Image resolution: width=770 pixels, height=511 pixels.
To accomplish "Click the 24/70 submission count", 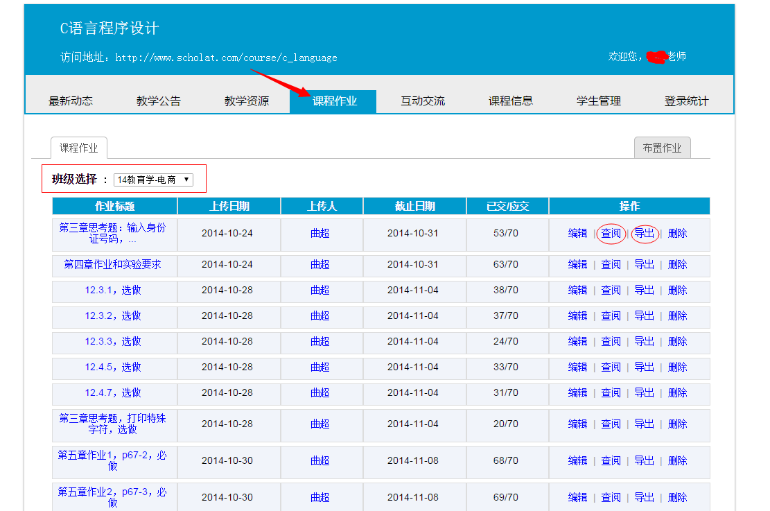I will 506,341.
